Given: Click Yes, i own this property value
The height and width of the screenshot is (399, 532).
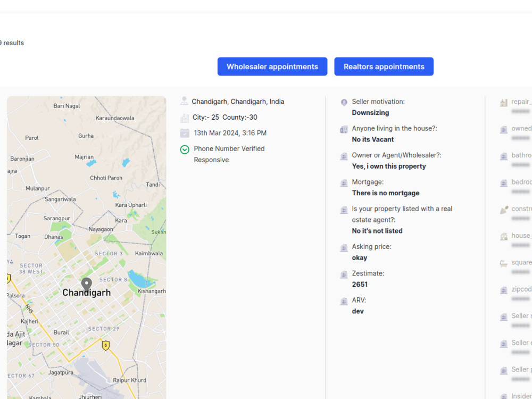Looking at the screenshot, I should coord(389,166).
